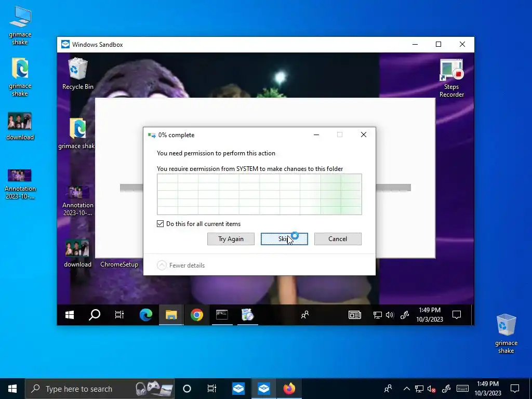532x399 pixels.
Task: Select grimace shake Edge file in Sandbox
Action: (77, 134)
